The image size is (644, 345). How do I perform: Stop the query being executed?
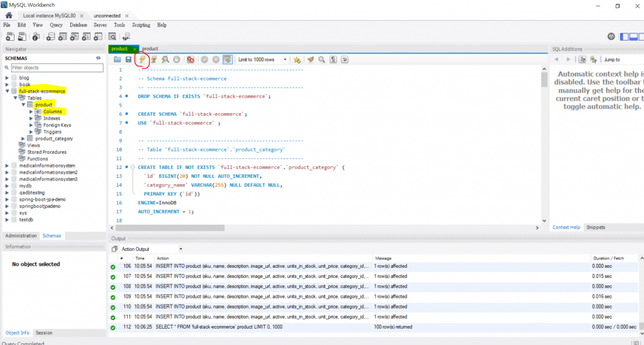(x=177, y=60)
